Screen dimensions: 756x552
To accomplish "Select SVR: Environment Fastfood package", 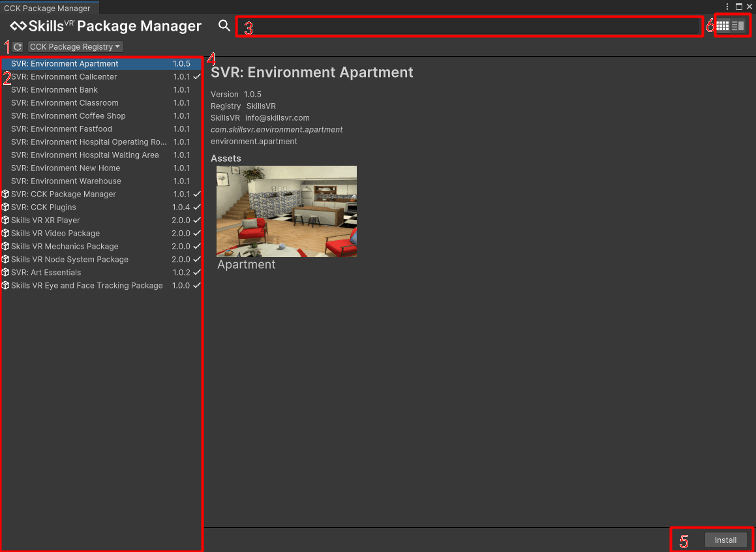I will click(100, 129).
